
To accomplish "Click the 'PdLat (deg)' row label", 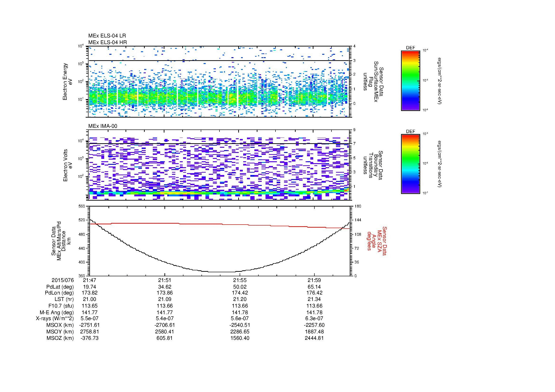I will point(60,287).
